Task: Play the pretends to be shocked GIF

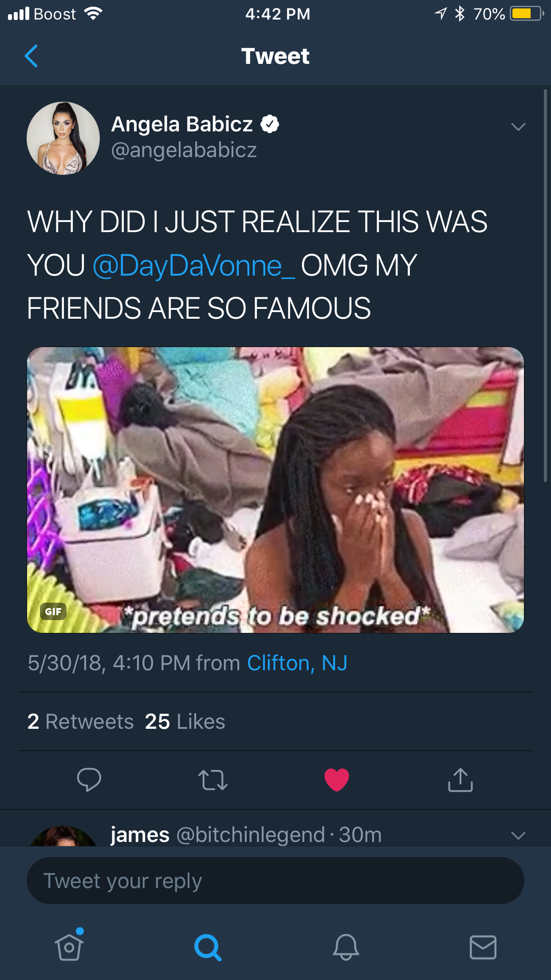Action: pos(275,490)
